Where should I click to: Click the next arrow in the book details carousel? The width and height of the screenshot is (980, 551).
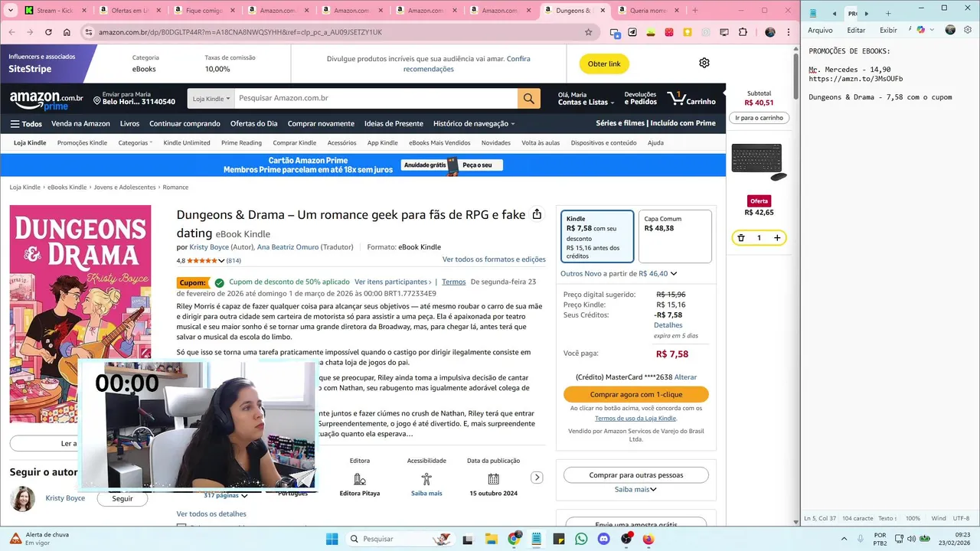tap(537, 478)
